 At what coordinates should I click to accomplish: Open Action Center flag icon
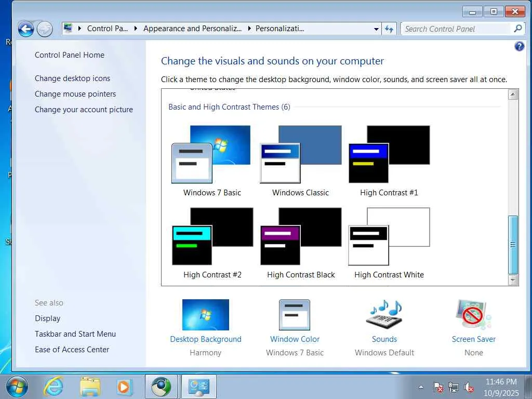pyautogui.click(x=438, y=387)
